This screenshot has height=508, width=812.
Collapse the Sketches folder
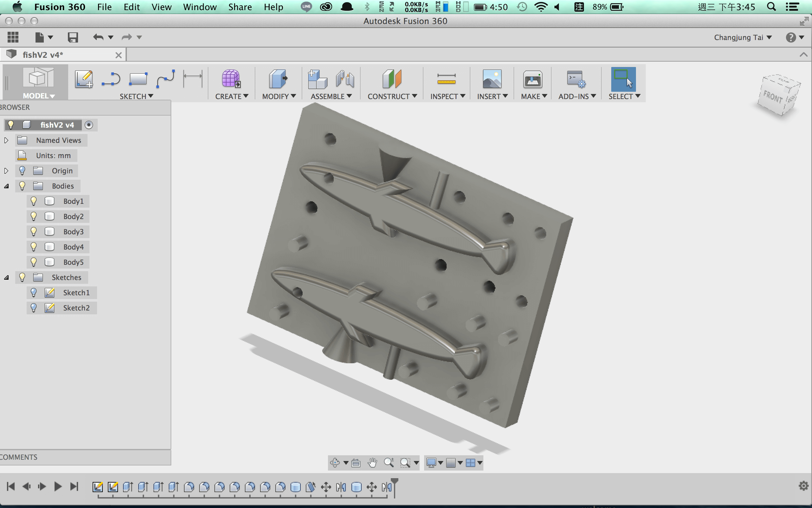(x=6, y=277)
